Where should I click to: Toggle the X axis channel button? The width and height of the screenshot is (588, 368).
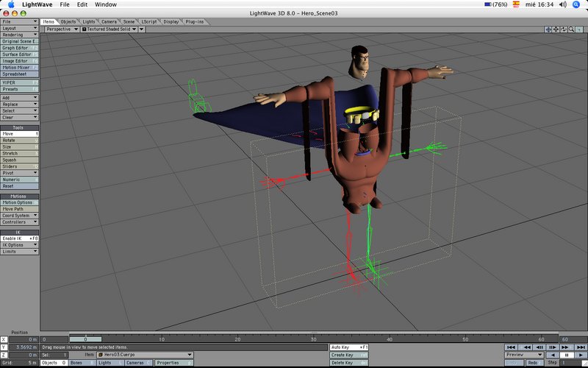point(4,339)
